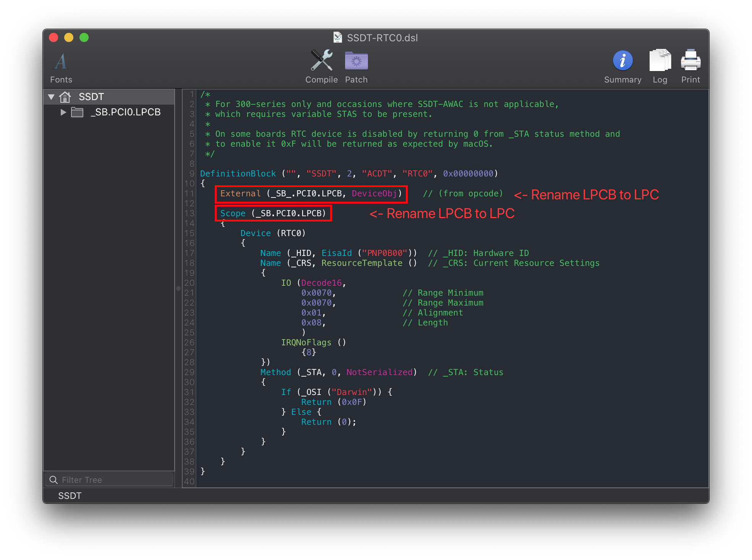This screenshot has height=560, width=752.
Task: Select the _SB.PCI0.LPCB tree item
Action: [x=125, y=112]
